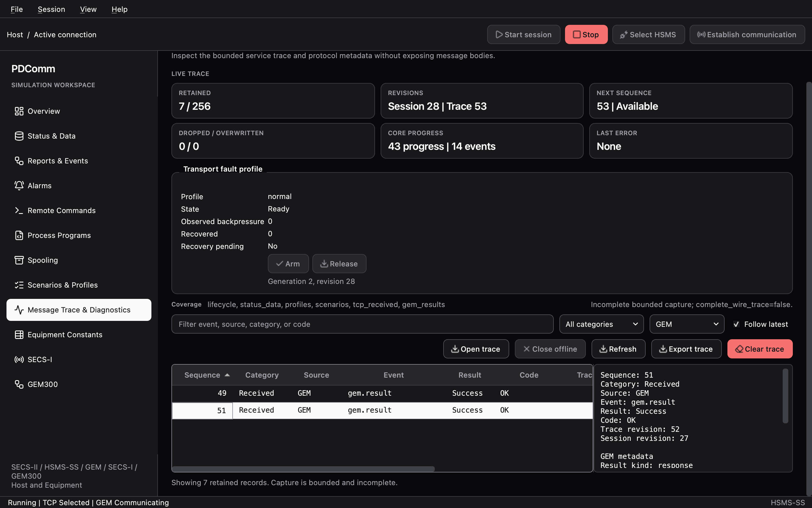Click the Equipment Constants table icon
The height and width of the screenshot is (508, 812).
[x=19, y=335]
